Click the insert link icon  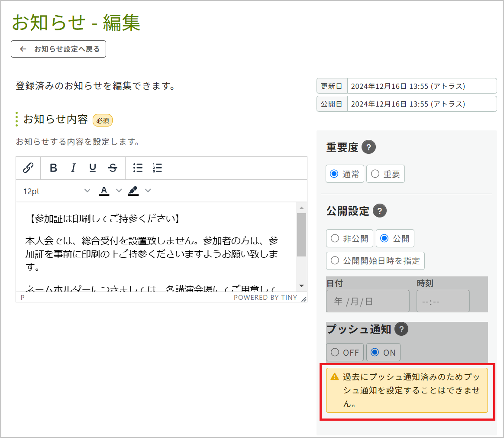pos(28,168)
